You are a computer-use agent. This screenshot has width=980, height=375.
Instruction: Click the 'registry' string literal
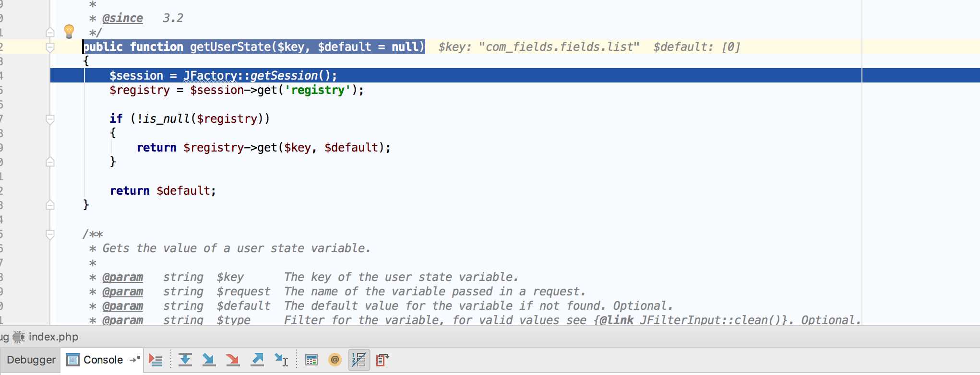(x=318, y=90)
